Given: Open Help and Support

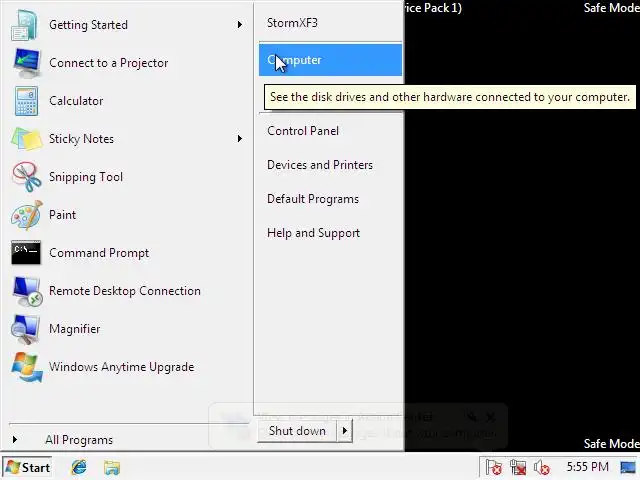Looking at the screenshot, I should (x=313, y=233).
